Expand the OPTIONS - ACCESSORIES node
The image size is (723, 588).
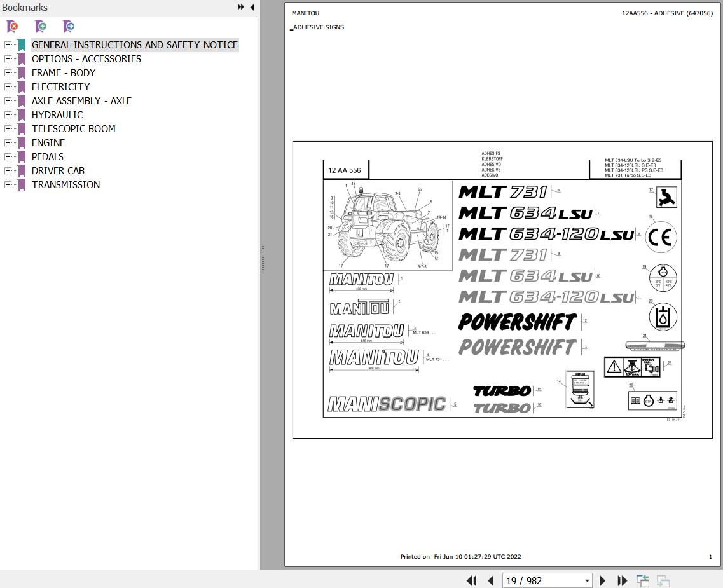click(x=8, y=59)
